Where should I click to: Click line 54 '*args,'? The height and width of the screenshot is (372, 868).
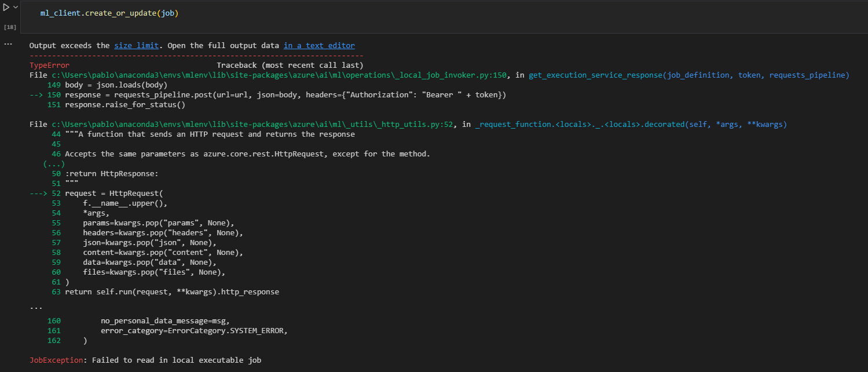tap(96, 213)
